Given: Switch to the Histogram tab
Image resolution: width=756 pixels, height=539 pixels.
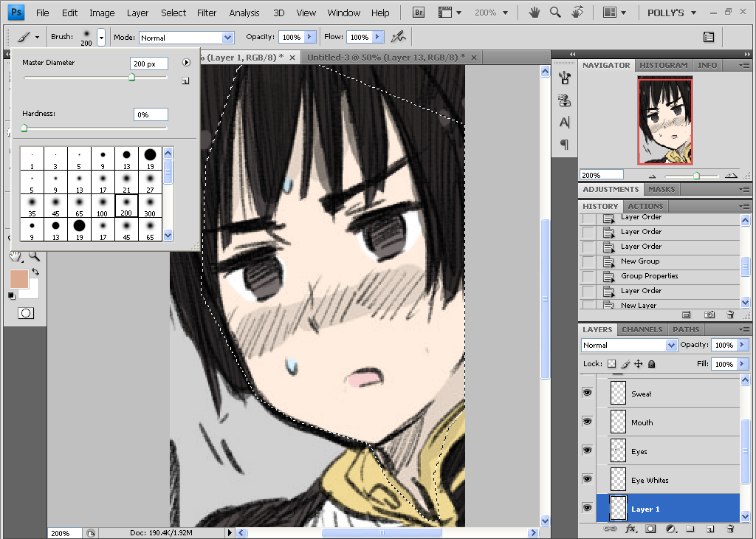Looking at the screenshot, I should [663, 65].
